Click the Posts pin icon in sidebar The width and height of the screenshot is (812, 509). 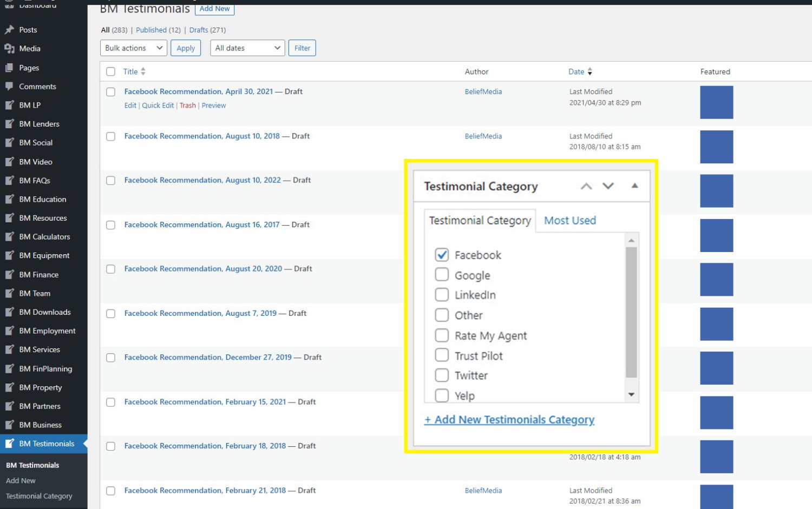(9, 30)
